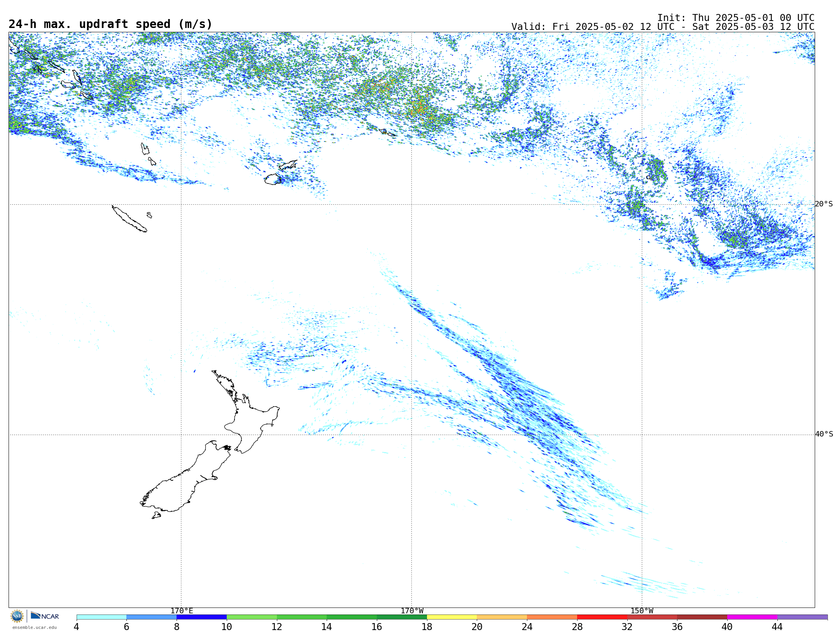Open the ensemble.ucar.edu link text
The image size is (840, 632).
point(35,627)
